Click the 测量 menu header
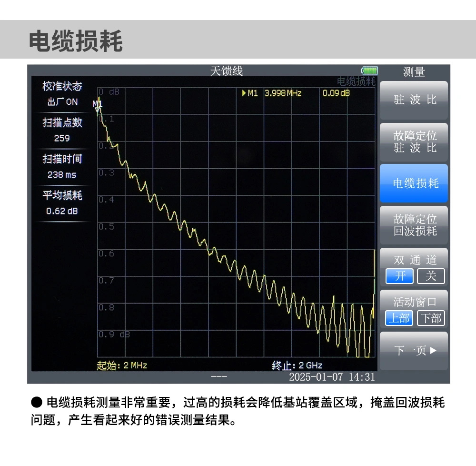Viewport: 476px width, 466px height. [414, 72]
